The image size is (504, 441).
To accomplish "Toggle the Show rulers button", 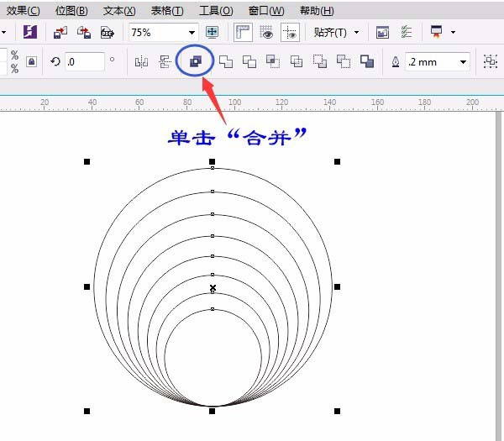I will [243, 32].
